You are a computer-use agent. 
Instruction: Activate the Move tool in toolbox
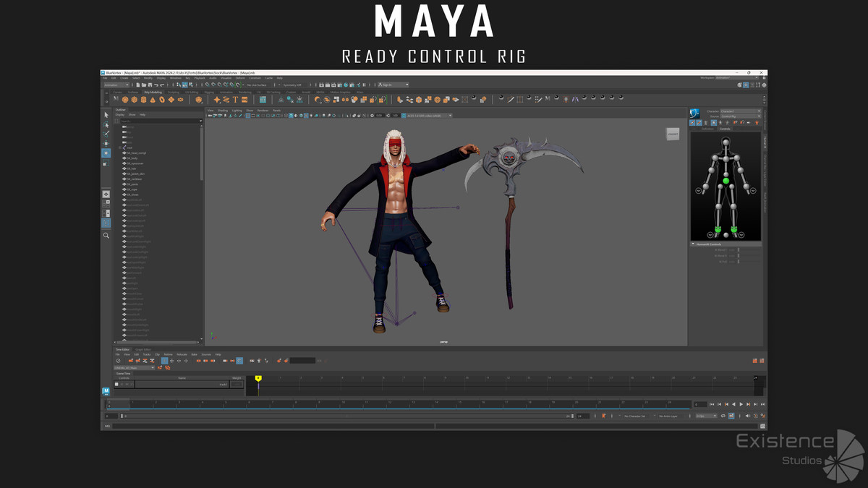[106, 143]
